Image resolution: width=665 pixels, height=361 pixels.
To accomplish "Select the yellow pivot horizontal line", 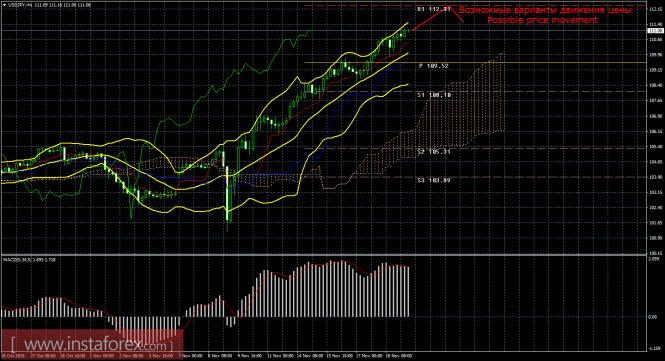I will click(475, 63).
